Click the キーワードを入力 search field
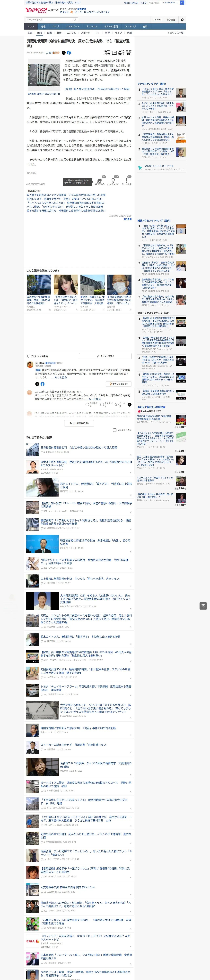This screenshot has height=980, width=210. 49,20
